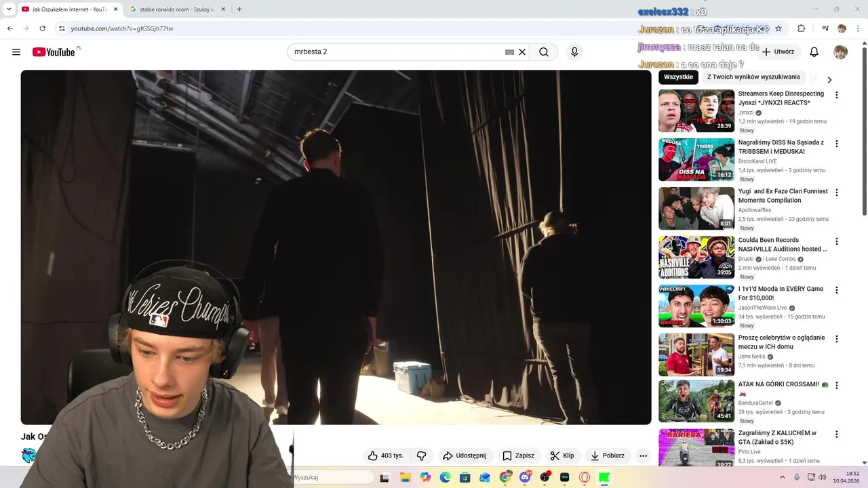The image size is (868, 488).
Task: Click the search magnifier button
Action: click(x=544, y=52)
